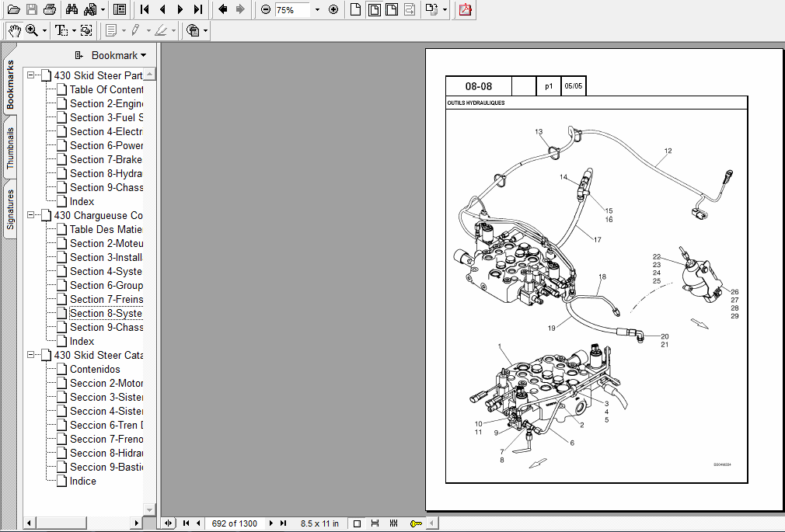Open the Digital Signature tool dropdown arrow

pyautogui.click(x=205, y=31)
